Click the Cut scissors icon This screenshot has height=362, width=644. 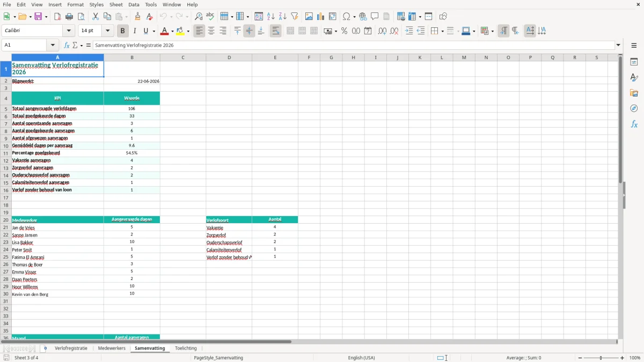click(96, 17)
